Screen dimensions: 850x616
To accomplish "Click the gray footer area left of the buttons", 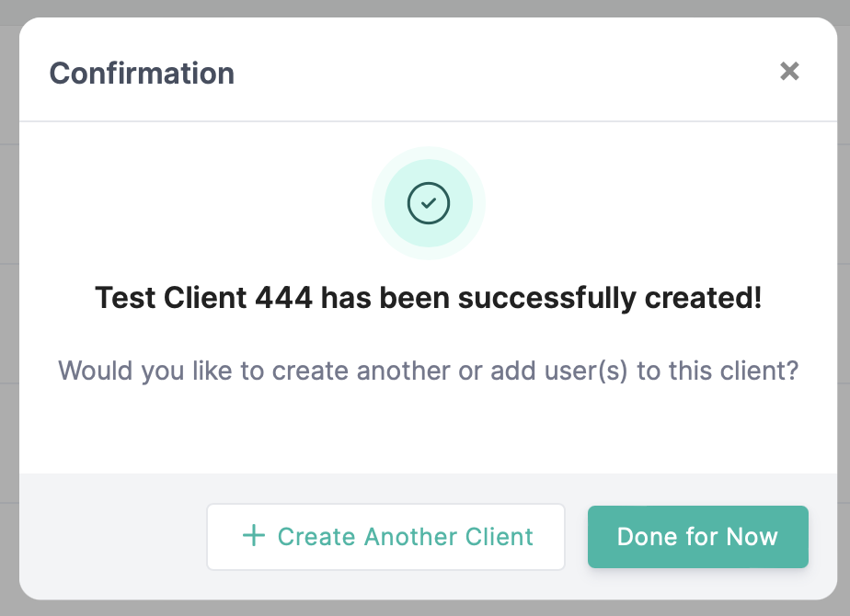I will 110,536.
